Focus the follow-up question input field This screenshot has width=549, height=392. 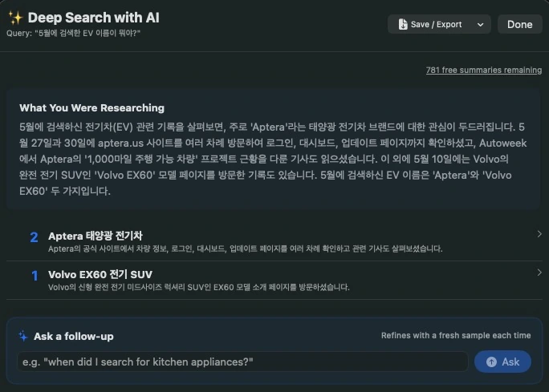tap(242, 362)
